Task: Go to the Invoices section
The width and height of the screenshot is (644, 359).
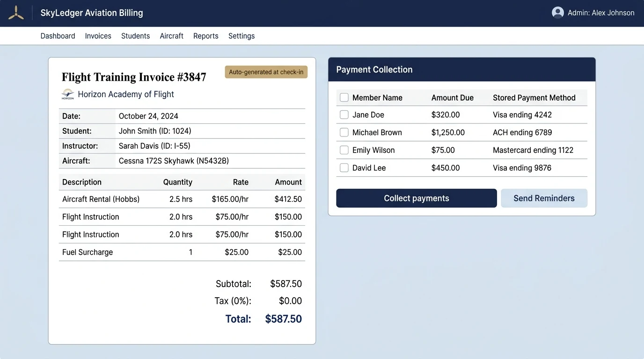Action: point(98,36)
